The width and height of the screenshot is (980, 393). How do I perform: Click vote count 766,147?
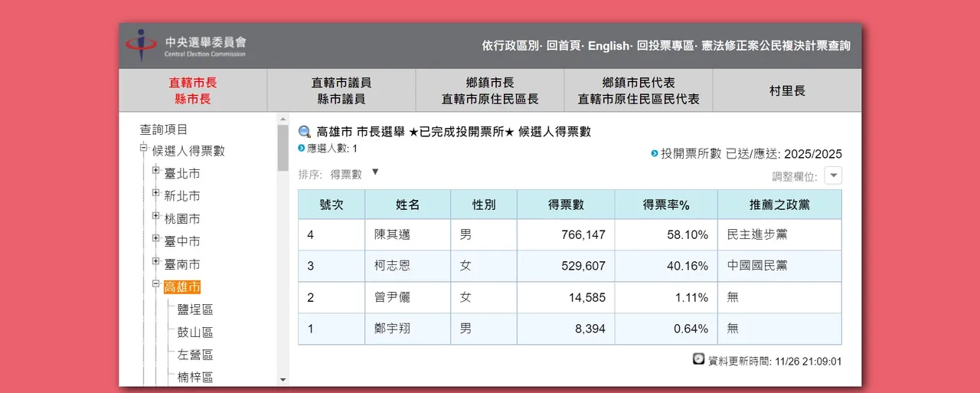(583, 235)
